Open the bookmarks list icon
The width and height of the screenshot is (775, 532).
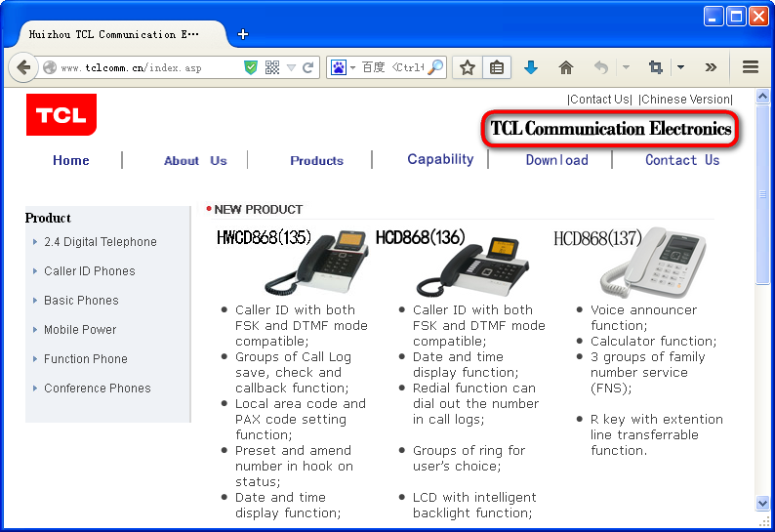point(497,67)
